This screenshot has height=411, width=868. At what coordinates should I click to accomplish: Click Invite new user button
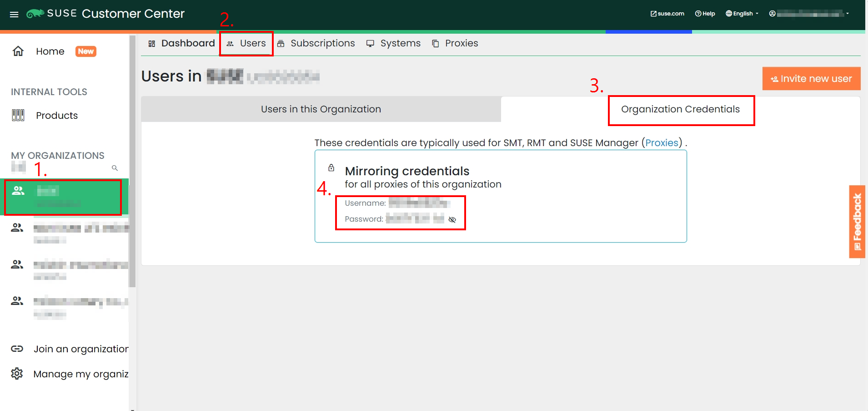pyautogui.click(x=812, y=79)
